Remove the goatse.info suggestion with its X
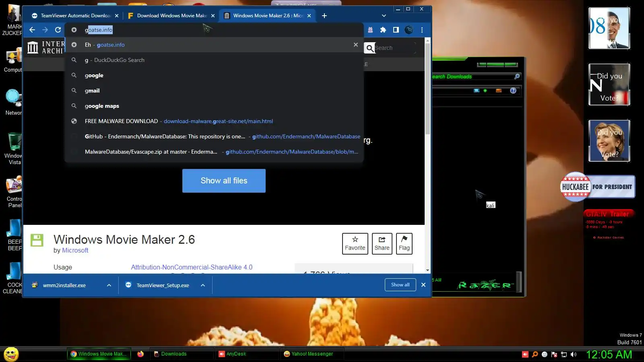 pyautogui.click(x=356, y=45)
